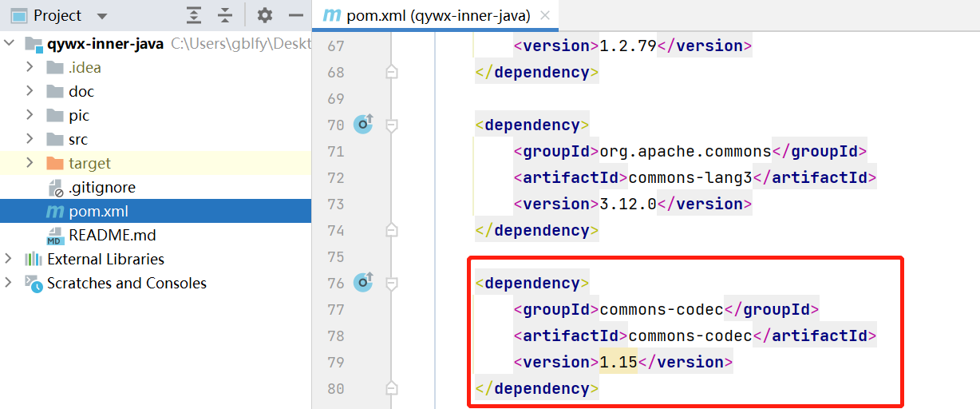Click the src folder icon
The width and height of the screenshot is (980, 409).
(x=54, y=139)
